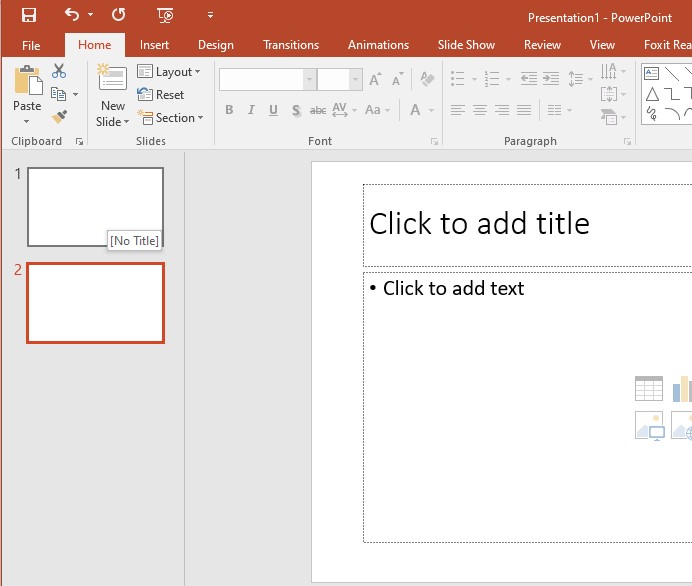This screenshot has width=692, height=586.
Task: Select slide 1 thumbnail
Action: (95, 207)
